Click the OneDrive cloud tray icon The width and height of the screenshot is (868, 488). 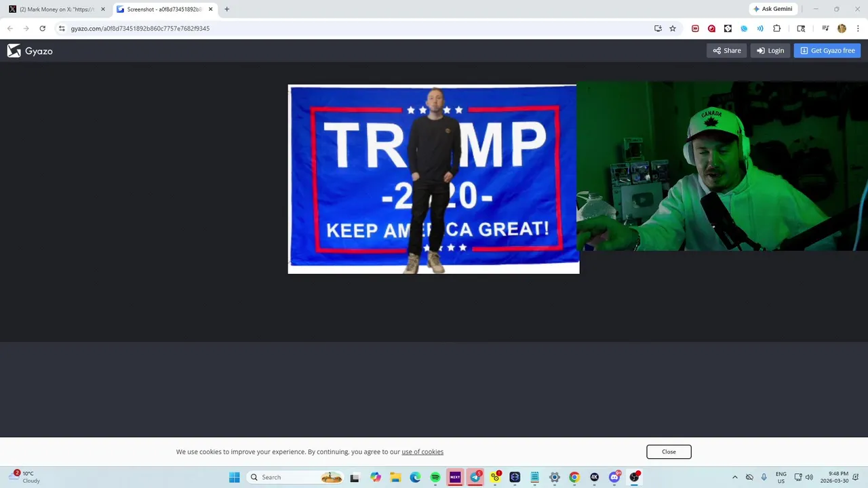[749, 477]
